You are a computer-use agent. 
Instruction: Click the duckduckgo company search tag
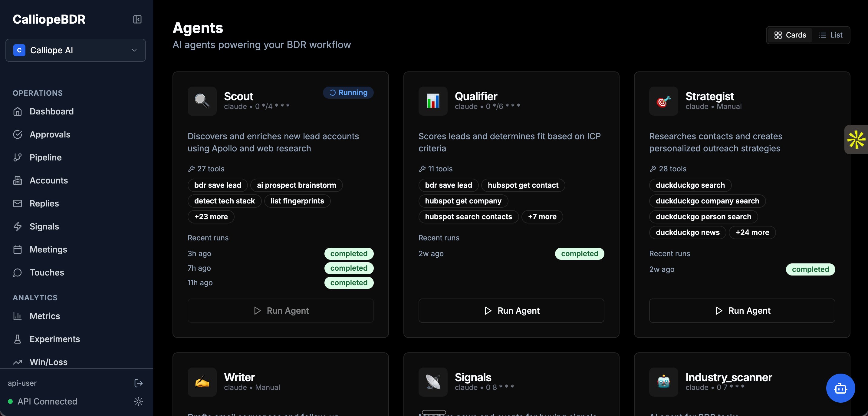point(707,201)
